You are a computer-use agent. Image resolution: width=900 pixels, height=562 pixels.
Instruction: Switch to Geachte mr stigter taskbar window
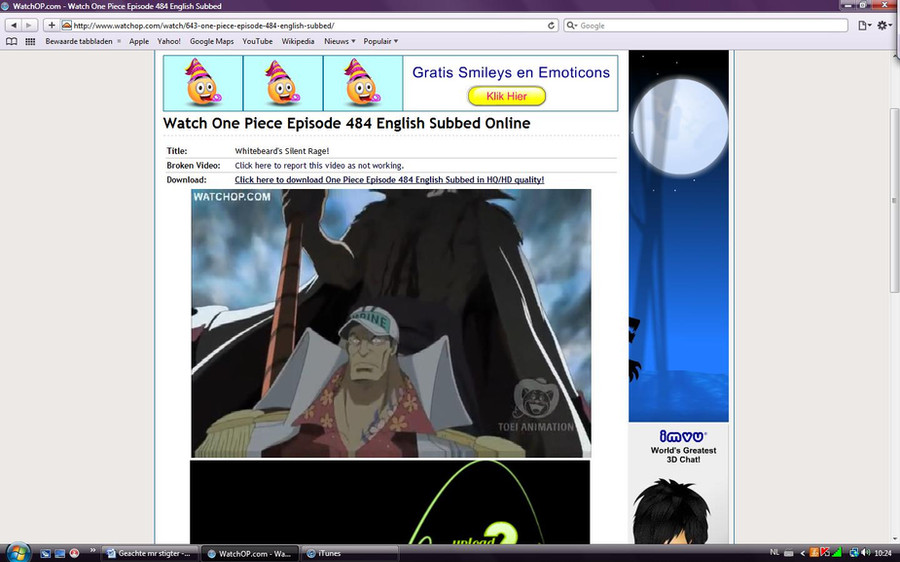(150, 553)
